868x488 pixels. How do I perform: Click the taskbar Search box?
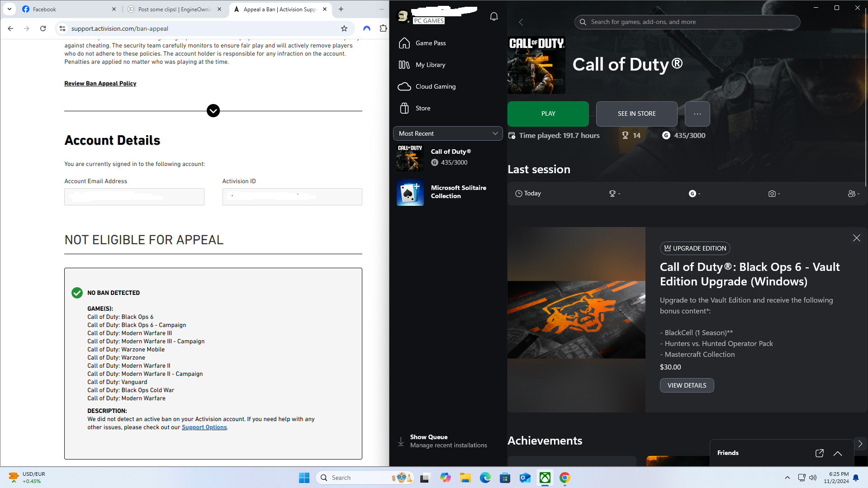coord(365,478)
